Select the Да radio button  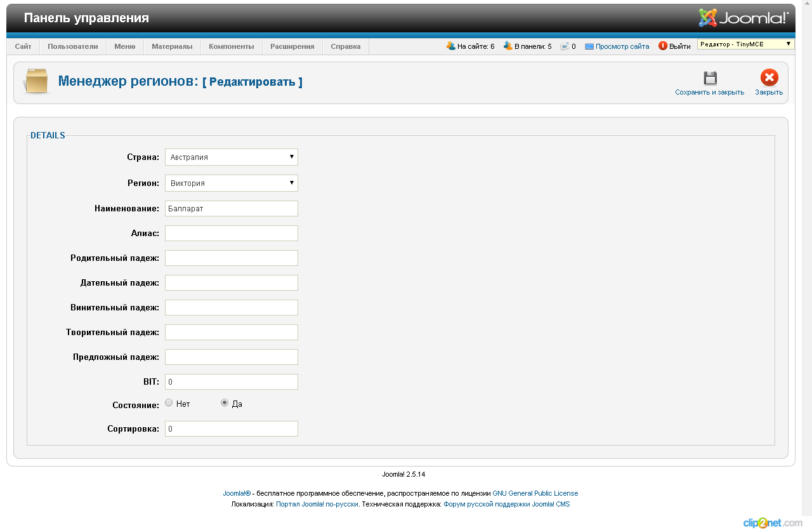click(225, 403)
